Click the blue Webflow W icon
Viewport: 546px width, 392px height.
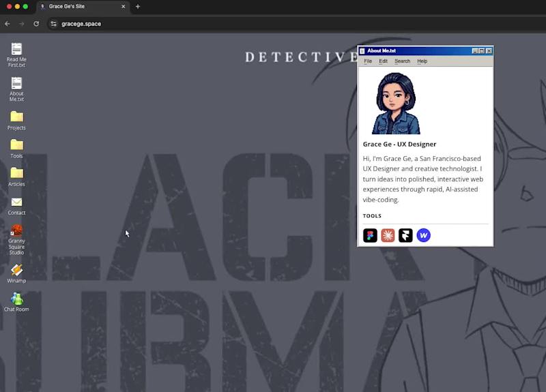423,235
